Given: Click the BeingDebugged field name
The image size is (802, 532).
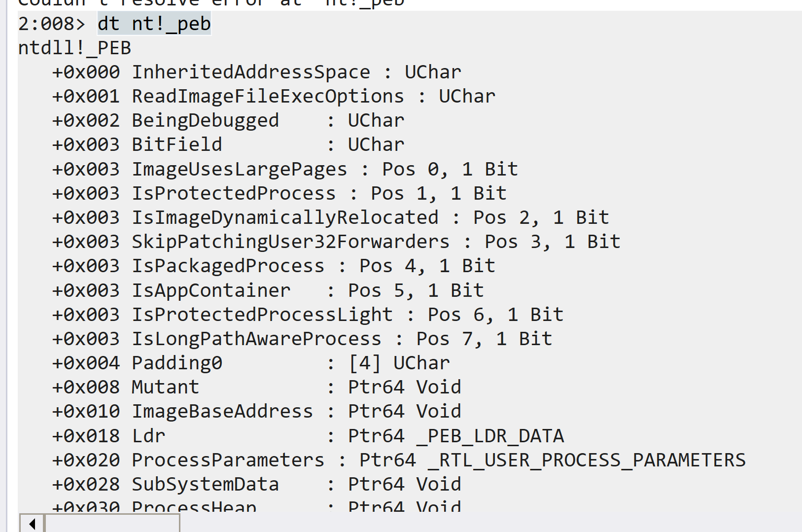Looking at the screenshot, I should pos(205,120).
